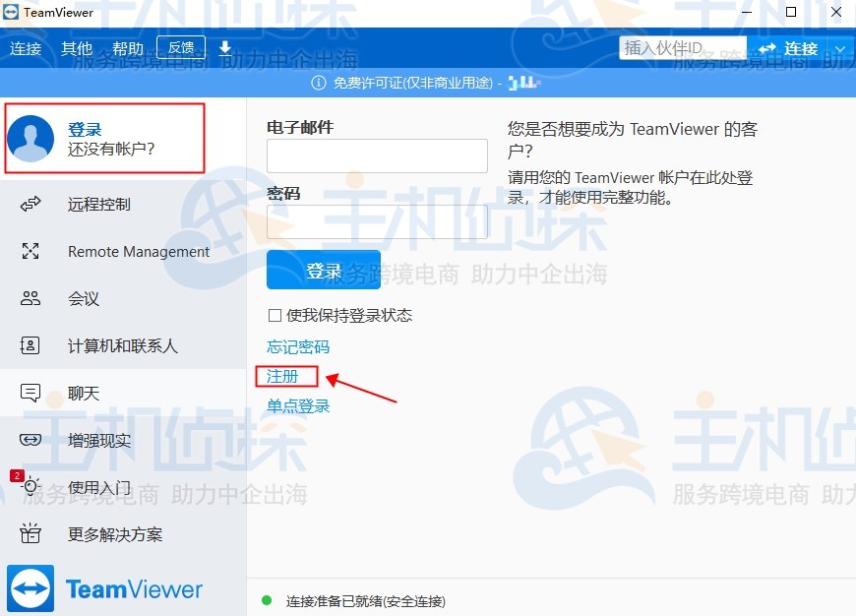Open the 反馈 feedback option
The height and width of the screenshot is (616, 856).
coord(182,46)
